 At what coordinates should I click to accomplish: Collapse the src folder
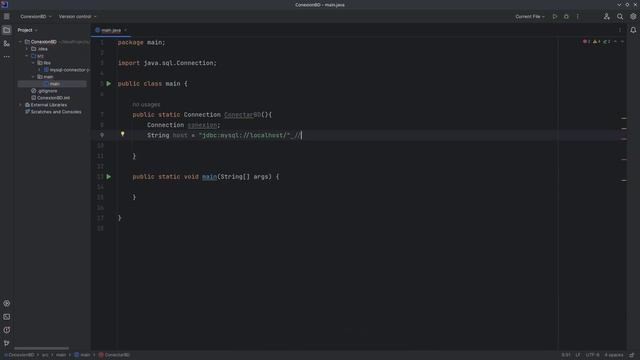pyautogui.click(x=27, y=56)
